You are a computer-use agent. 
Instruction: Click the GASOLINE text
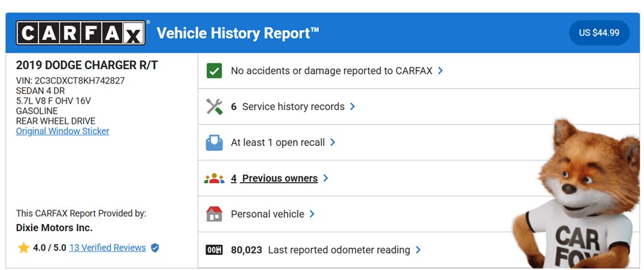point(36,111)
